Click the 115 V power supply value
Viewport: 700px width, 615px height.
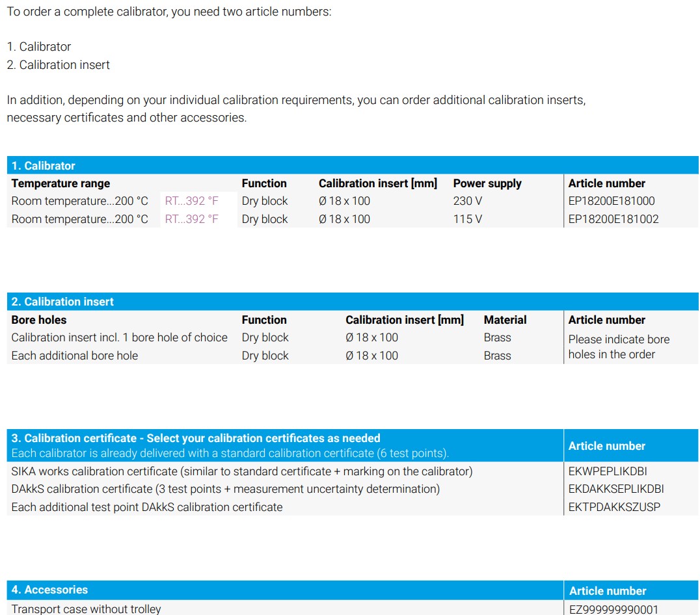point(468,219)
